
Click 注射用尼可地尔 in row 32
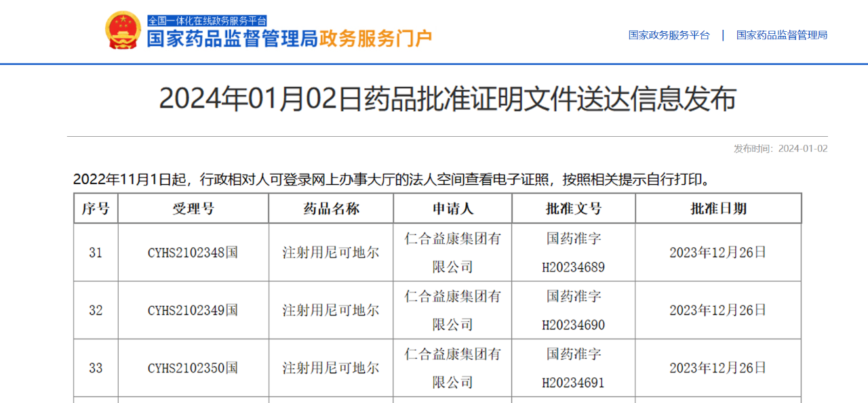331,310
